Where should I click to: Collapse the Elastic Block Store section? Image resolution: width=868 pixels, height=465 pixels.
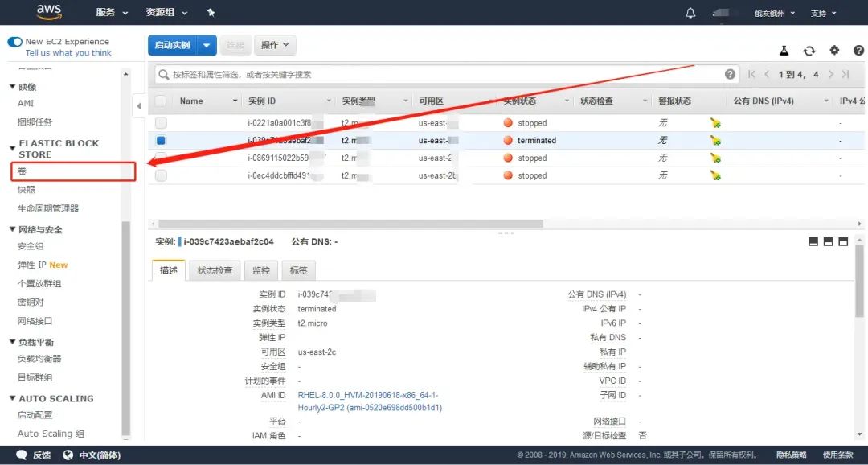click(x=13, y=149)
